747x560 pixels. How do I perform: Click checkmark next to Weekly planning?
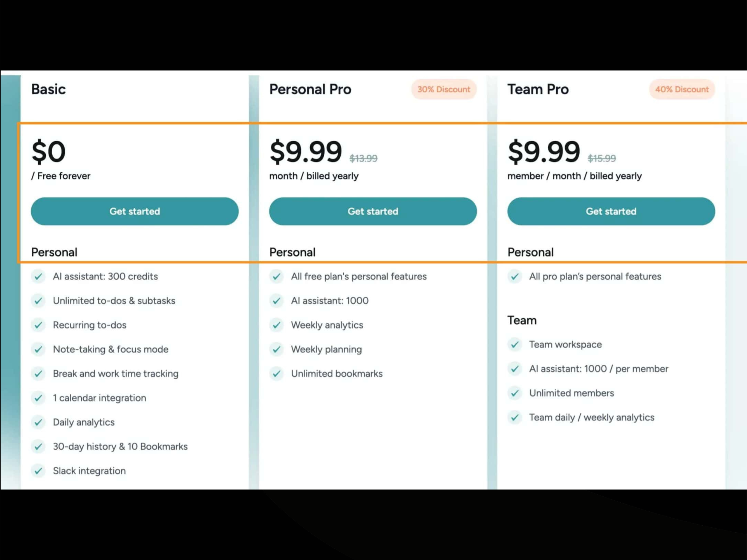pyautogui.click(x=276, y=349)
